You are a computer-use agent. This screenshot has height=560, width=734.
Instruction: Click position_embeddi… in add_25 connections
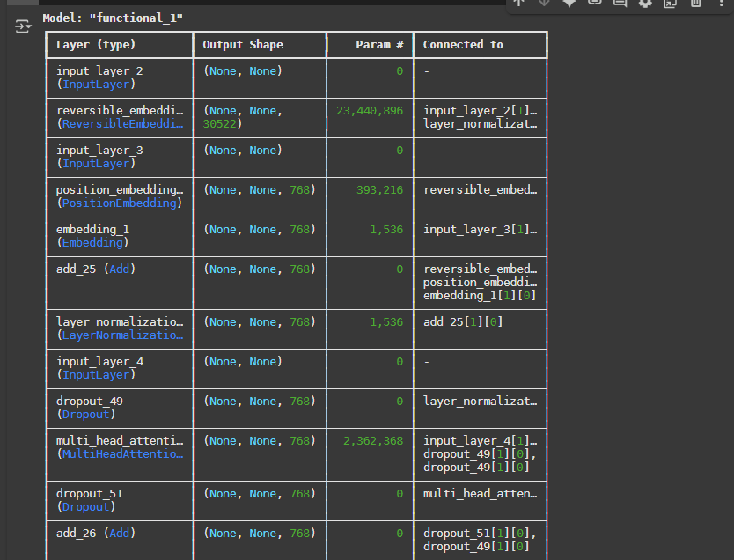481,283
